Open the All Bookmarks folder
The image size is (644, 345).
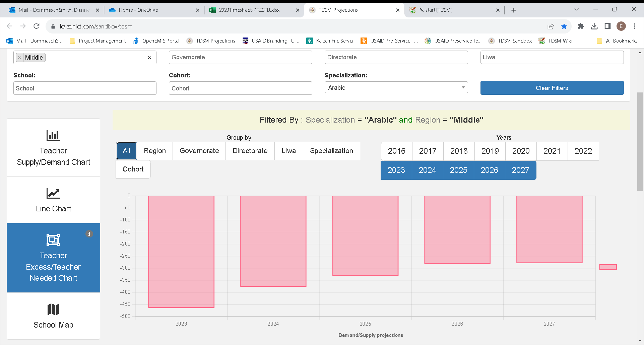(x=617, y=41)
